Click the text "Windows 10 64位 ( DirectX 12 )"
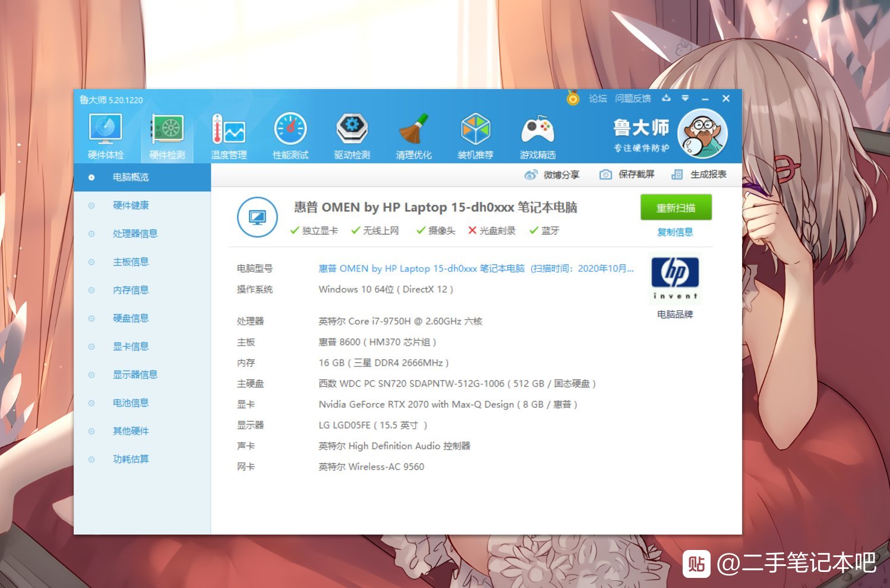The height and width of the screenshot is (588, 890). pyautogui.click(x=386, y=289)
